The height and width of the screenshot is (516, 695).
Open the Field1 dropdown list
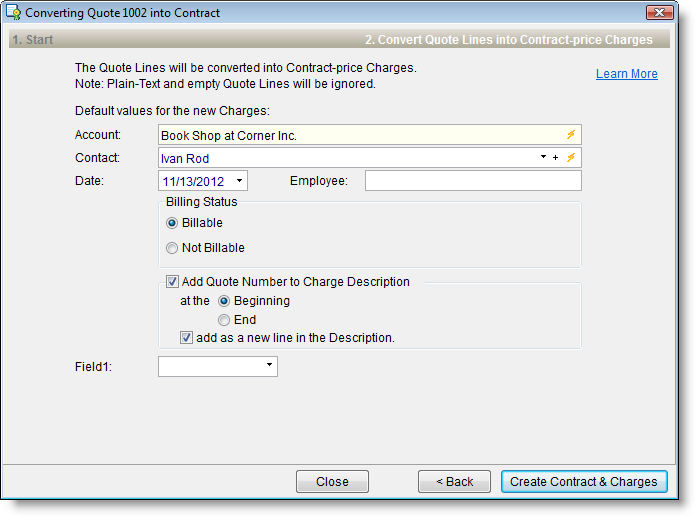(269, 367)
